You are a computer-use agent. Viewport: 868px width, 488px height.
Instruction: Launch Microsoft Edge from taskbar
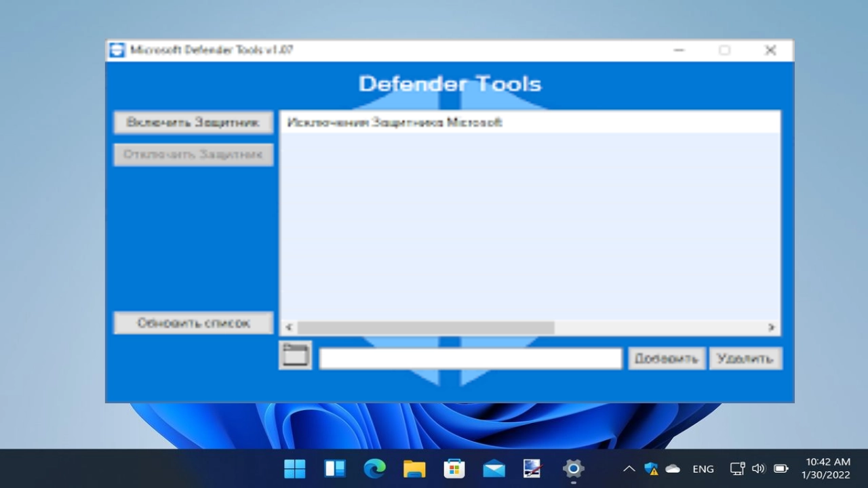[374, 468]
